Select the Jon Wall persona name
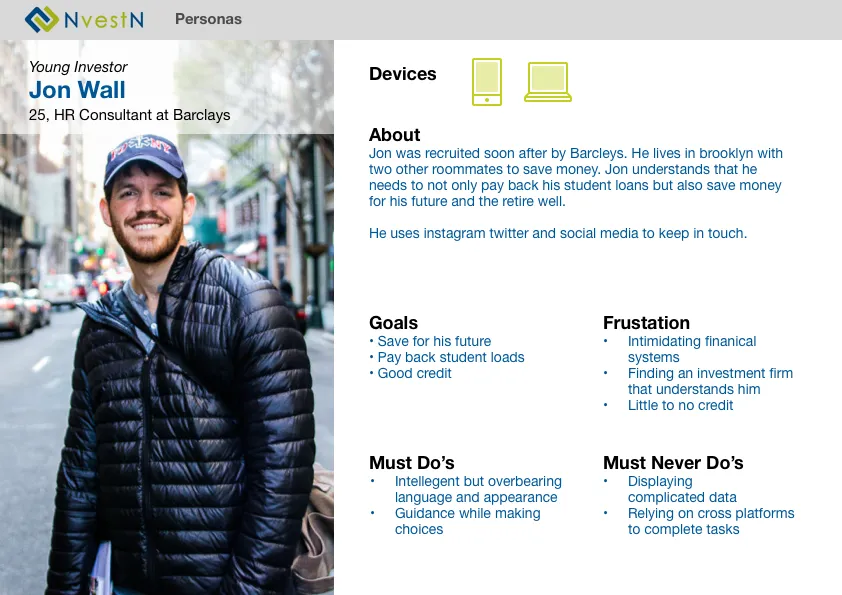Screen dimensions: 842x595 point(77,90)
